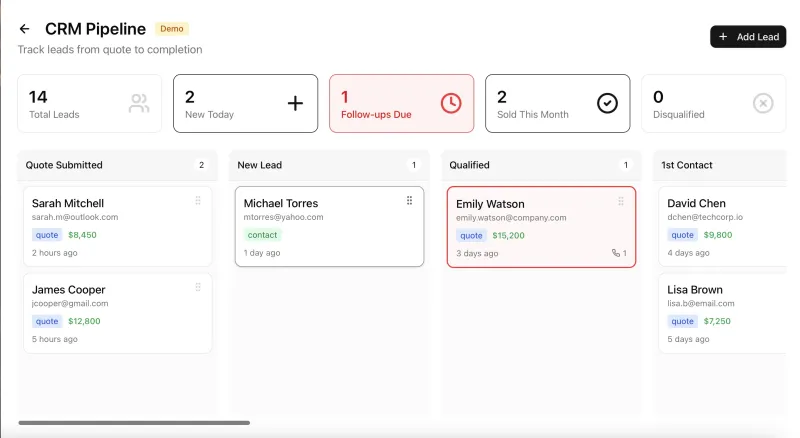This screenshot has height=438, width=800.
Task: Click the '1 day ago' timestamp
Action: click(262, 253)
